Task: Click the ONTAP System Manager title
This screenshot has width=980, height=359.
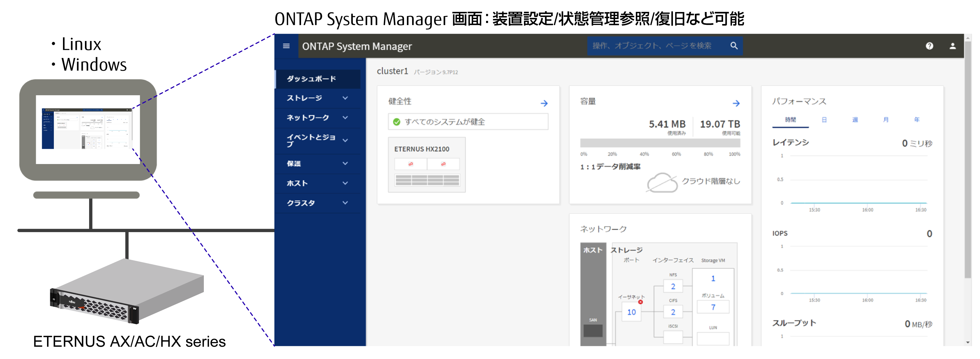Action: tap(356, 46)
